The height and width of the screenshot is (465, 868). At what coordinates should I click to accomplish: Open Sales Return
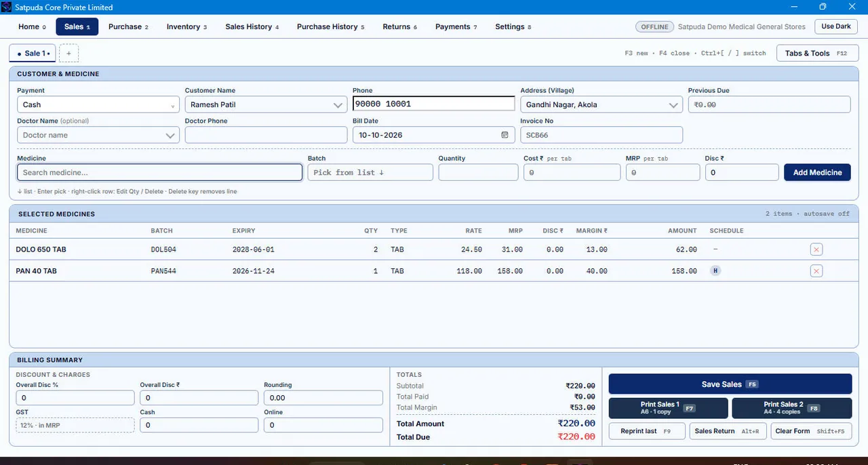[x=728, y=431]
